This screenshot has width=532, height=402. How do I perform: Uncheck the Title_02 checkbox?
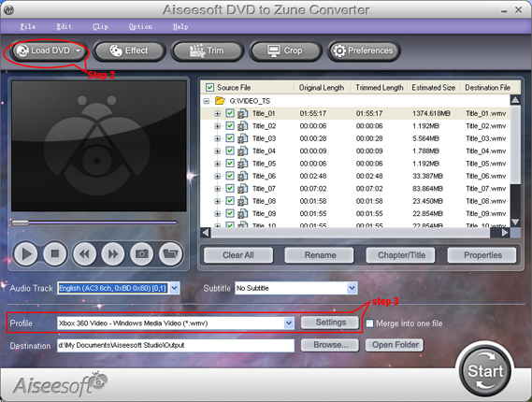230,125
